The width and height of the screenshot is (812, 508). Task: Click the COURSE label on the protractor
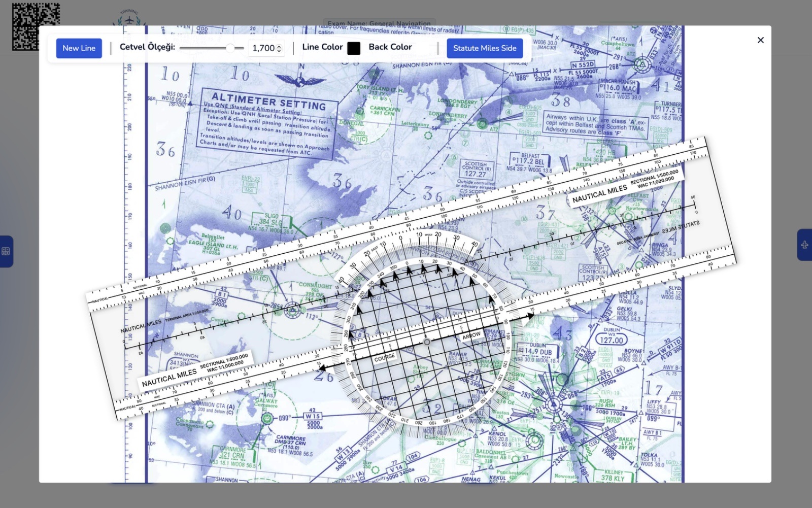(x=384, y=358)
